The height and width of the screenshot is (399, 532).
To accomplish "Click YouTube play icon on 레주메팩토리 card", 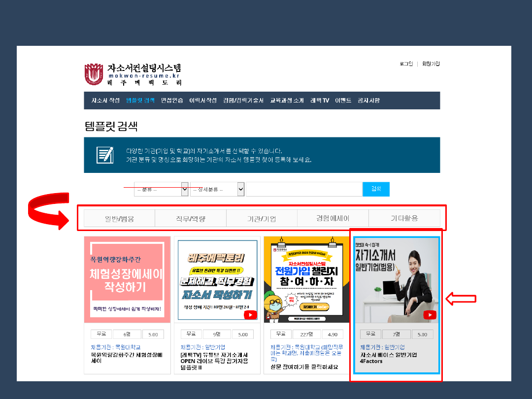I will 250,315.
